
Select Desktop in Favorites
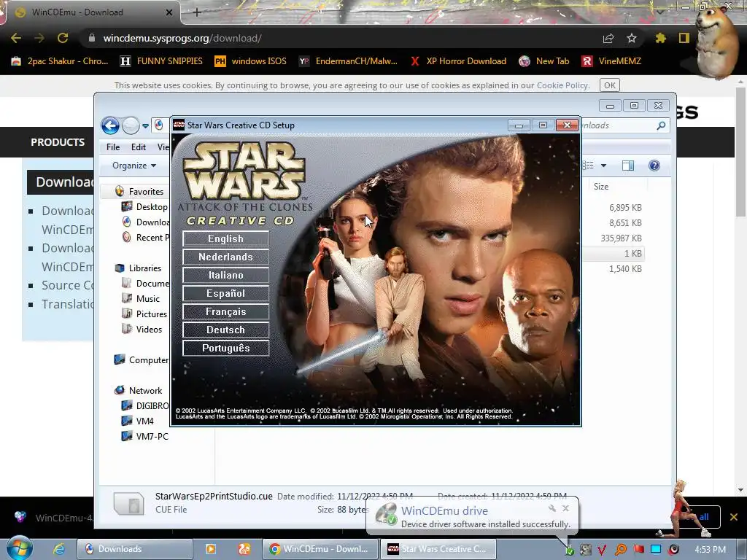click(145, 206)
